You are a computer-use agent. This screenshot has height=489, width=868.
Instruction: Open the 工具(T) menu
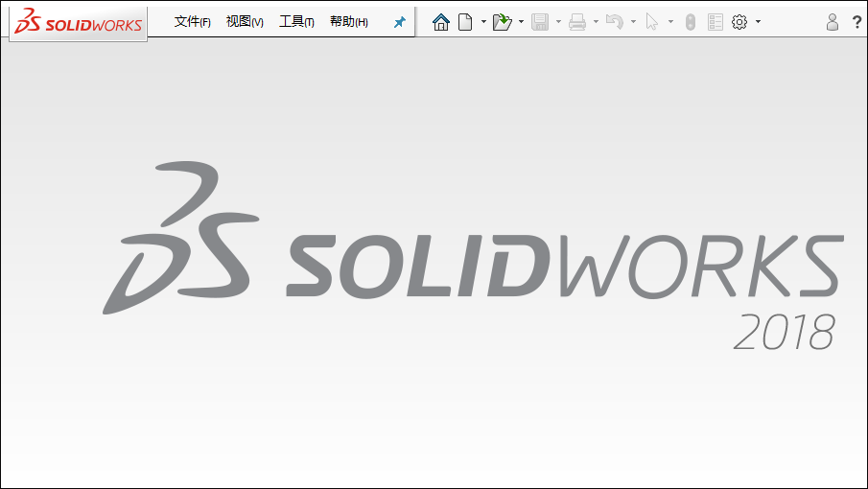tap(296, 21)
